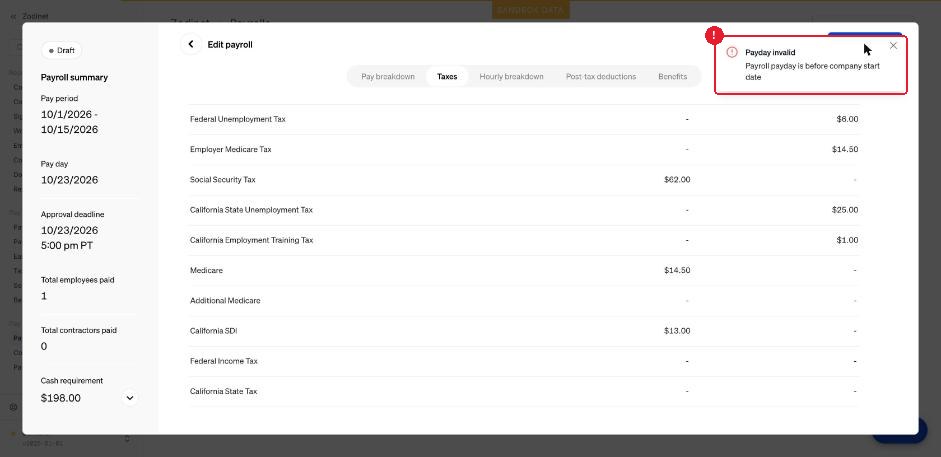Switch to Pay breakdown tab
The width and height of the screenshot is (941, 457).
click(388, 77)
